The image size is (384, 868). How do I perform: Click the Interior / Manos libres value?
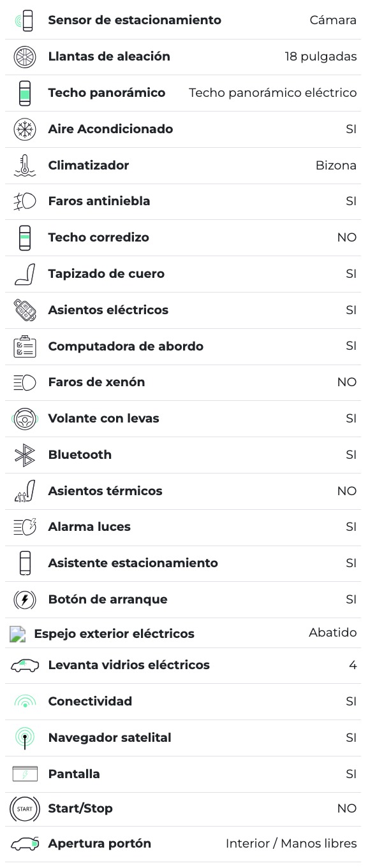(291, 844)
